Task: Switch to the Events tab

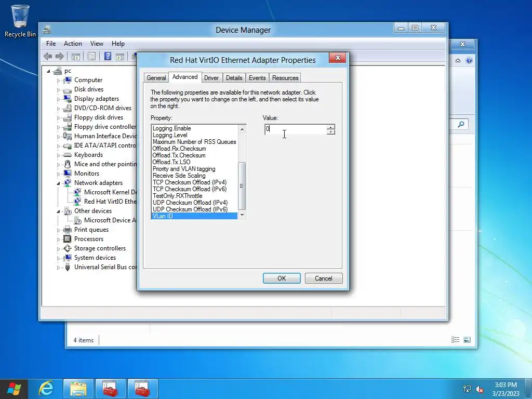Action: pyautogui.click(x=257, y=78)
